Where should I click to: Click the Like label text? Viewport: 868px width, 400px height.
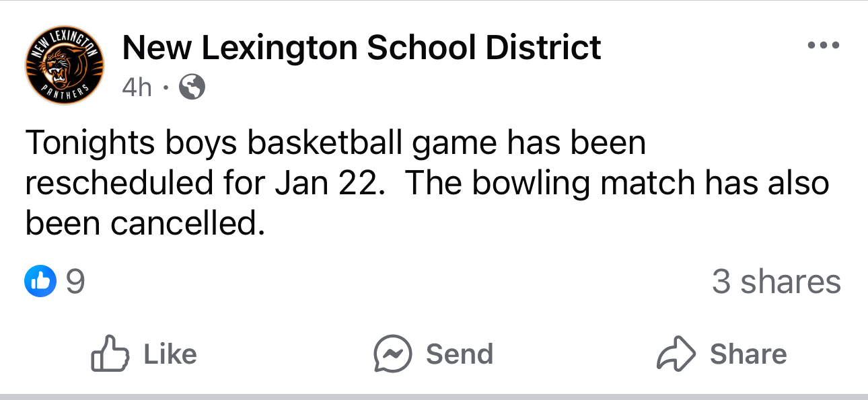(170, 354)
